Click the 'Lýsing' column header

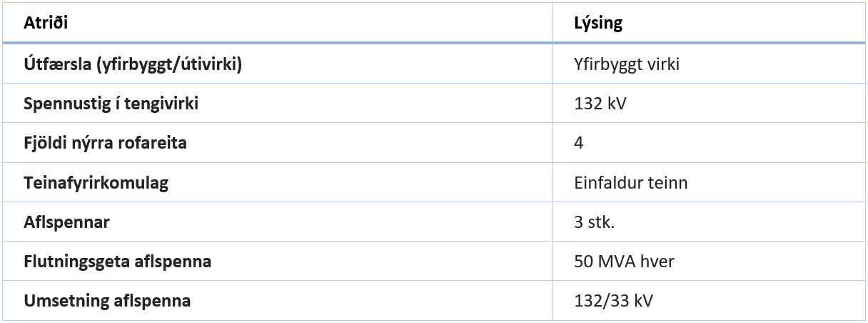[597, 23]
